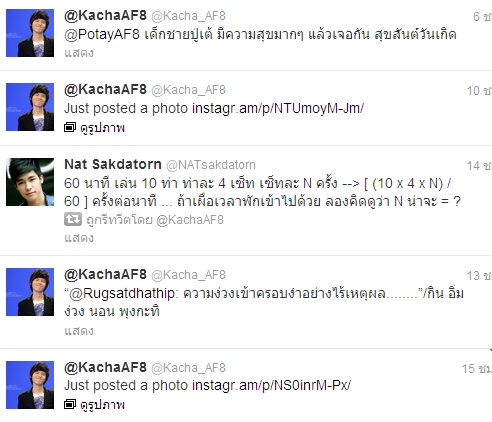492x422 pixels.
Task: Expand the first tweet with แสดง
Action: [x=79, y=53]
